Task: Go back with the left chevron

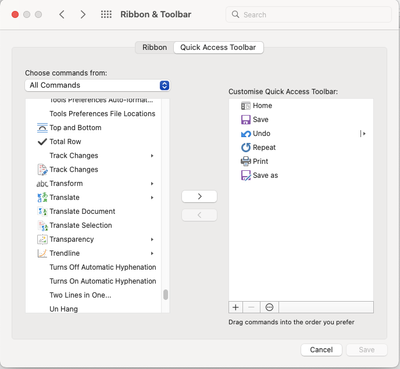Action: (x=62, y=14)
